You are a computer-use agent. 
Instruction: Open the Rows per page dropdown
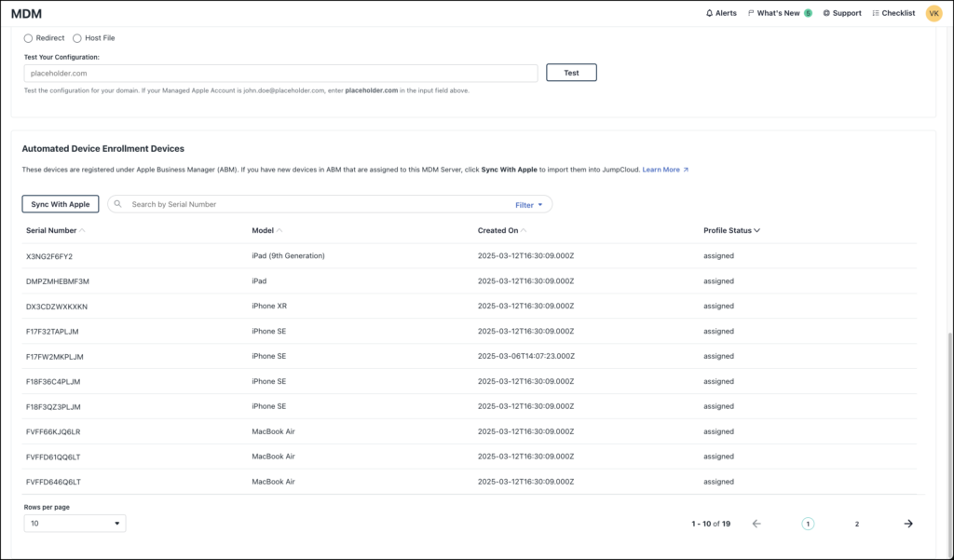pos(75,524)
